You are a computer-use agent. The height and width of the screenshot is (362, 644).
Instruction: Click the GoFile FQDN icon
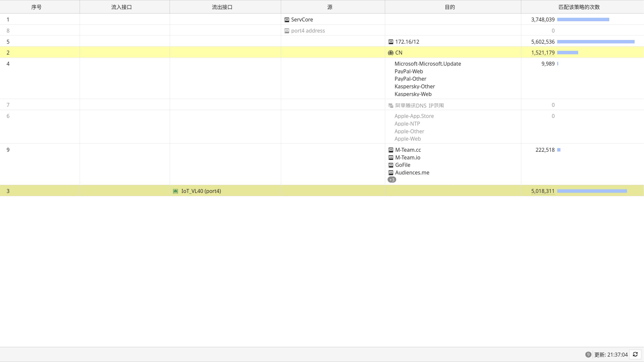(391, 165)
